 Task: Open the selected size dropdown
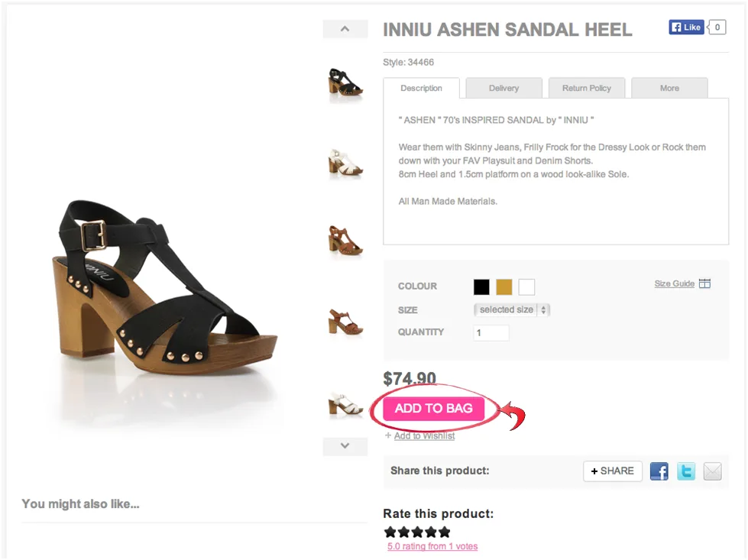(x=512, y=310)
